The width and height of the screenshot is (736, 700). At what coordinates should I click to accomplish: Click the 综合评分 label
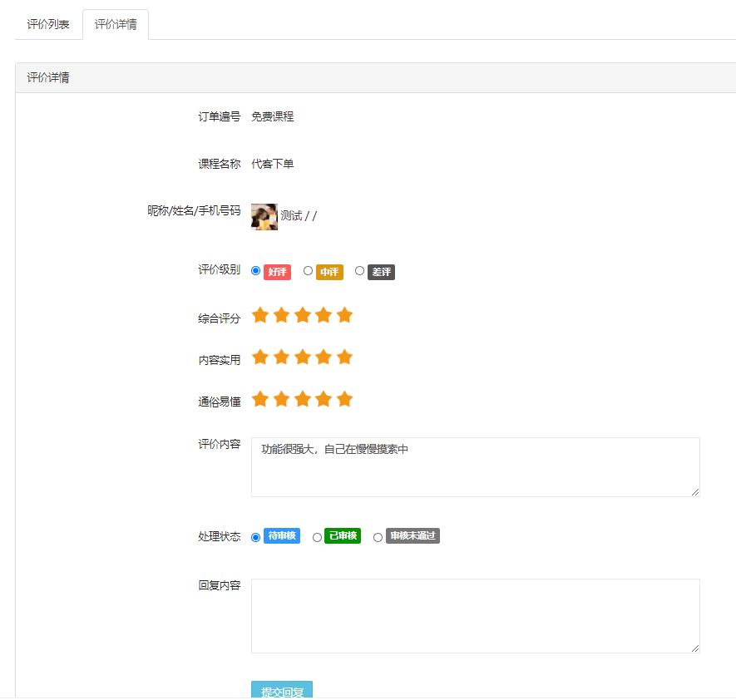click(x=220, y=319)
